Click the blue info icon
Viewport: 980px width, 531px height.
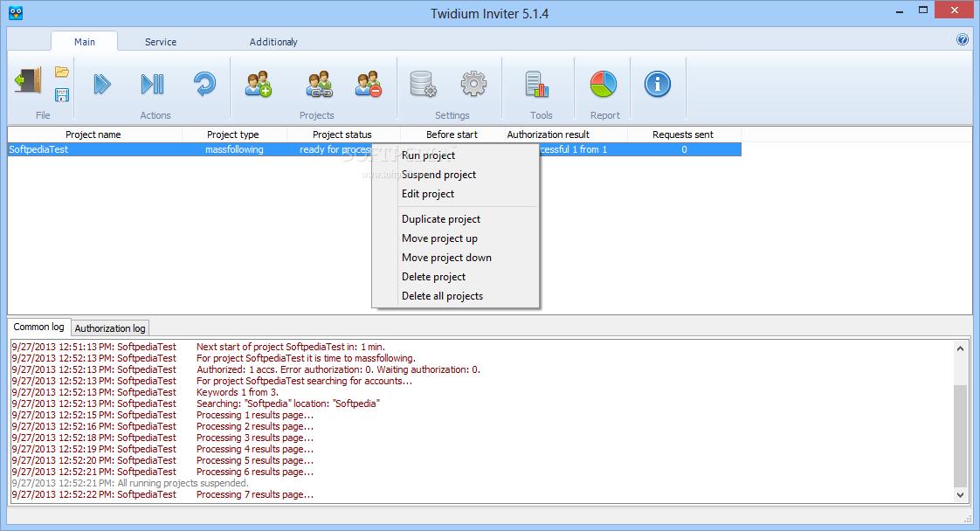[x=658, y=84]
